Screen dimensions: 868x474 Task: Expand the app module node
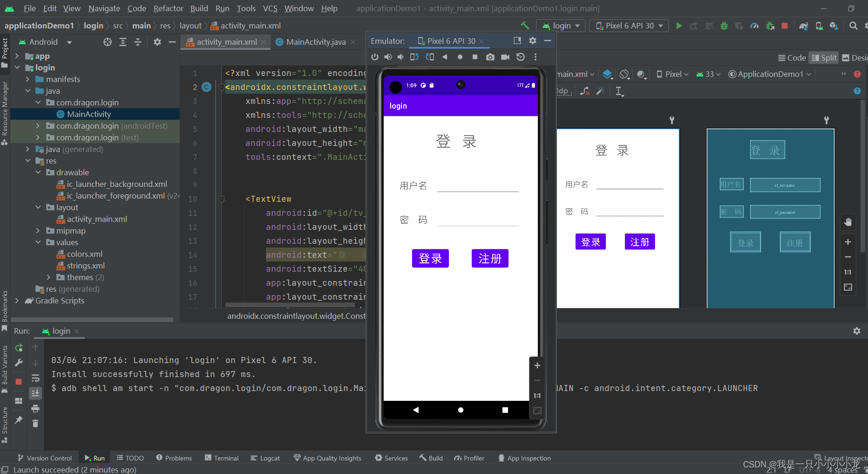[x=17, y=56]
